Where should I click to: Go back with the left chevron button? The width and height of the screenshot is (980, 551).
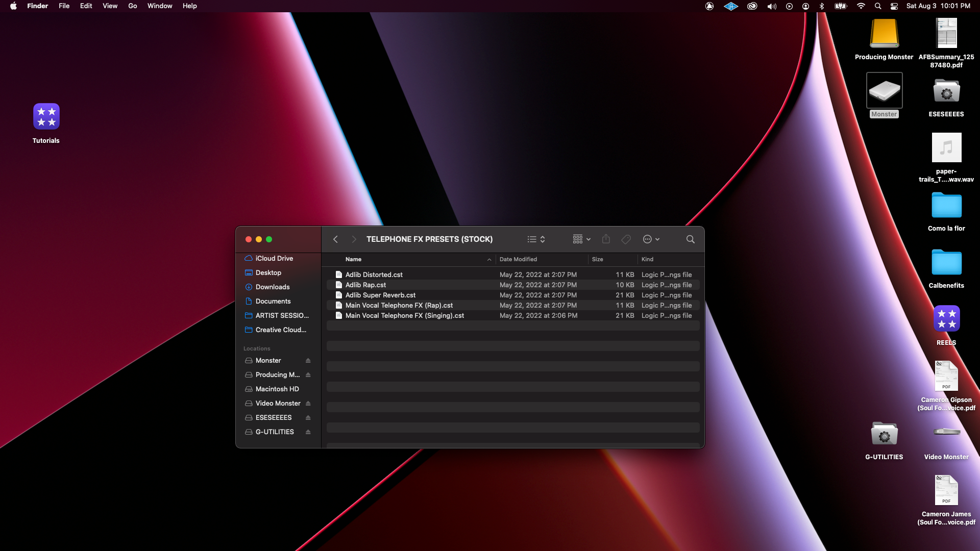336,239
